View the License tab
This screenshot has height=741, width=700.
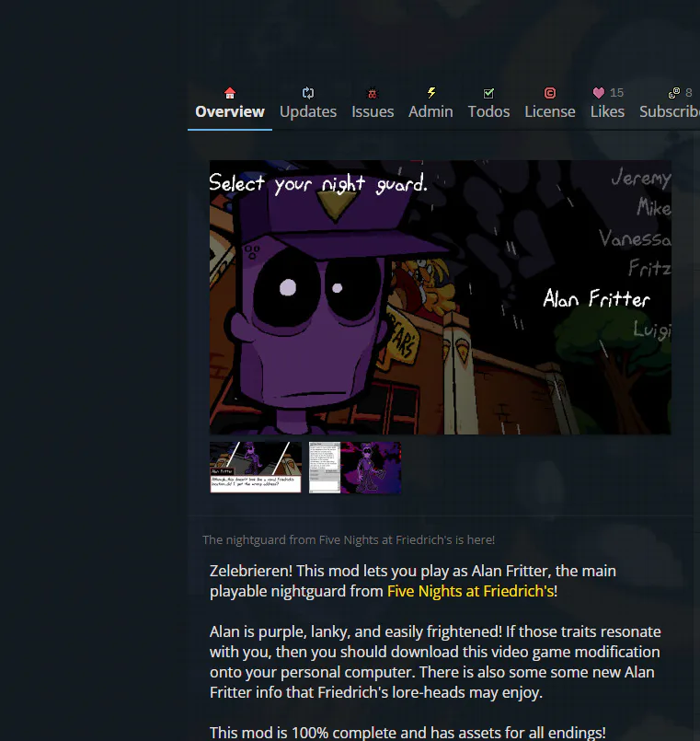pos(550,111)
